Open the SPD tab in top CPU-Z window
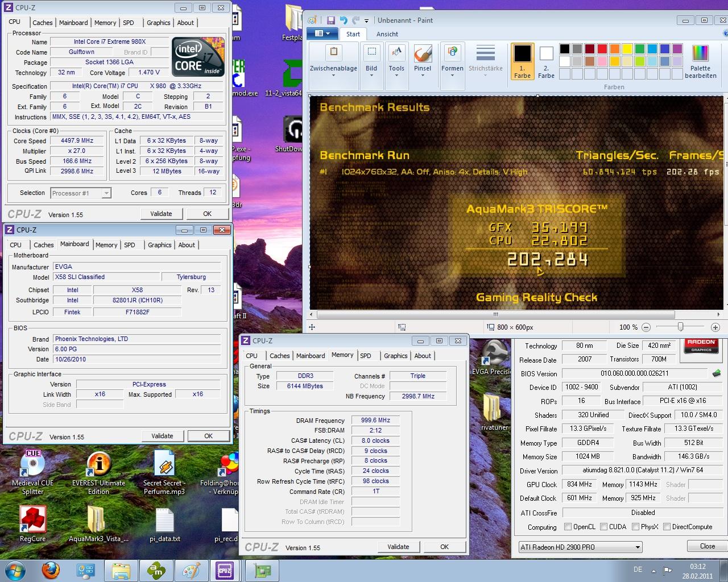 point(129,23)
